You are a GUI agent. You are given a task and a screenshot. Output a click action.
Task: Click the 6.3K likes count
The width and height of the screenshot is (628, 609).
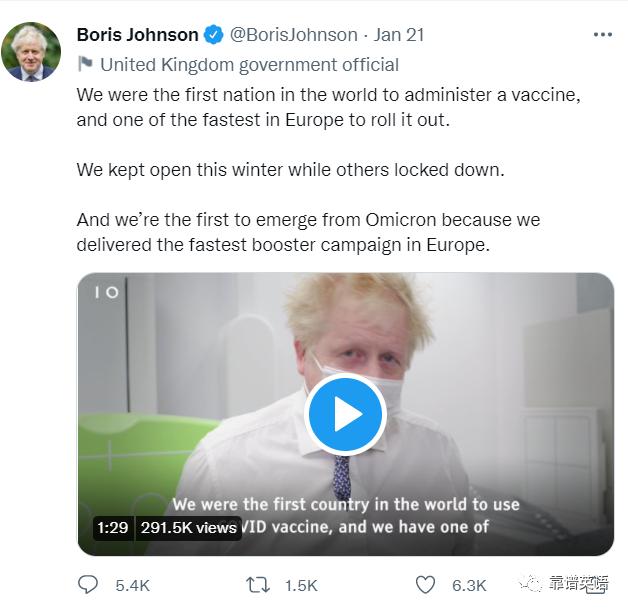click(x=469, y=585)
